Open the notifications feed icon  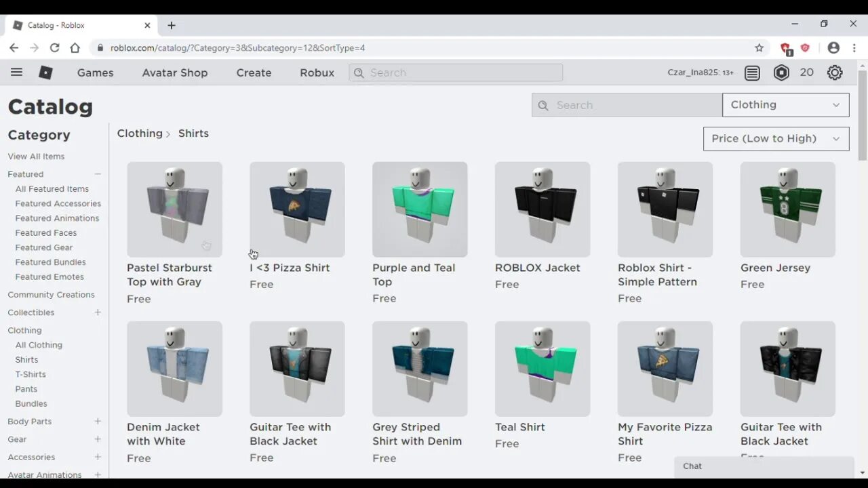[752, 73]
